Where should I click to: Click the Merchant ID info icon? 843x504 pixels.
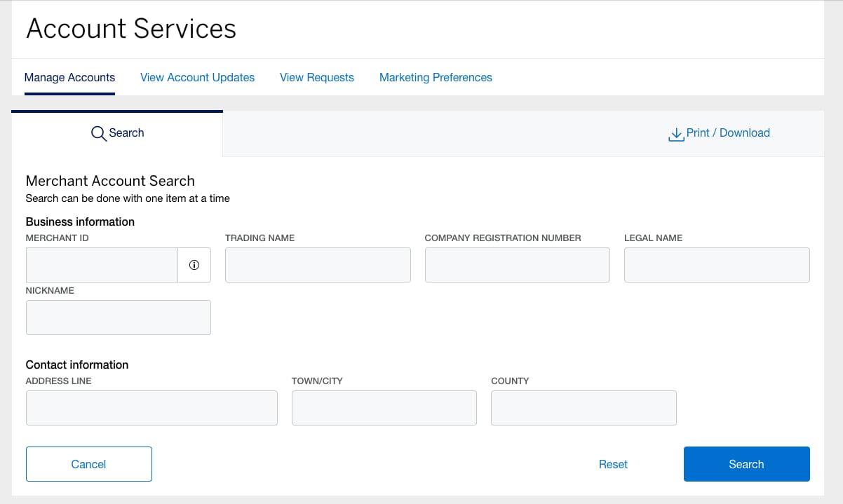coord(194,265)
